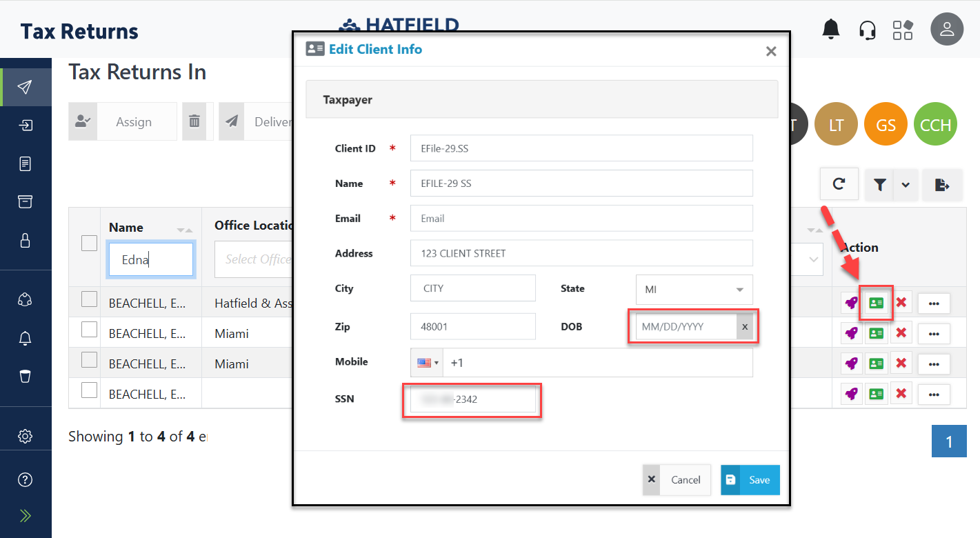Click the purple rocket icon in first row
Image resolution: width=980 pixels, height=538 pixels.
[x=852, y=303]
